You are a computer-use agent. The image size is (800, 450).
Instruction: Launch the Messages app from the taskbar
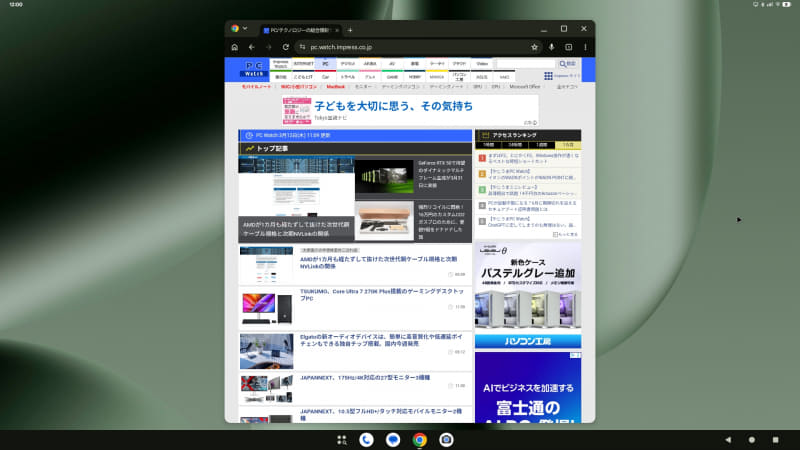pos(393,440)
